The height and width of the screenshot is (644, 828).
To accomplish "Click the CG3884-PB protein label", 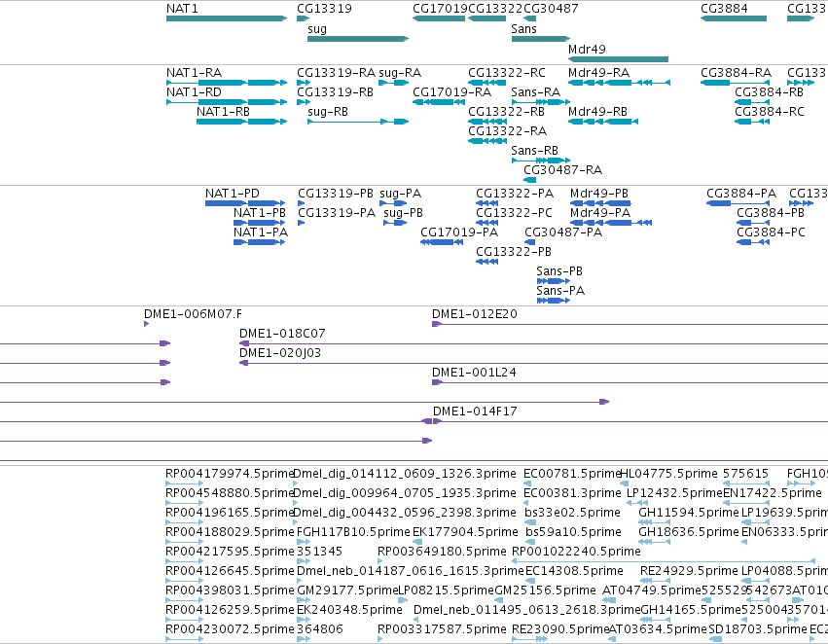I will coord(771,213).
